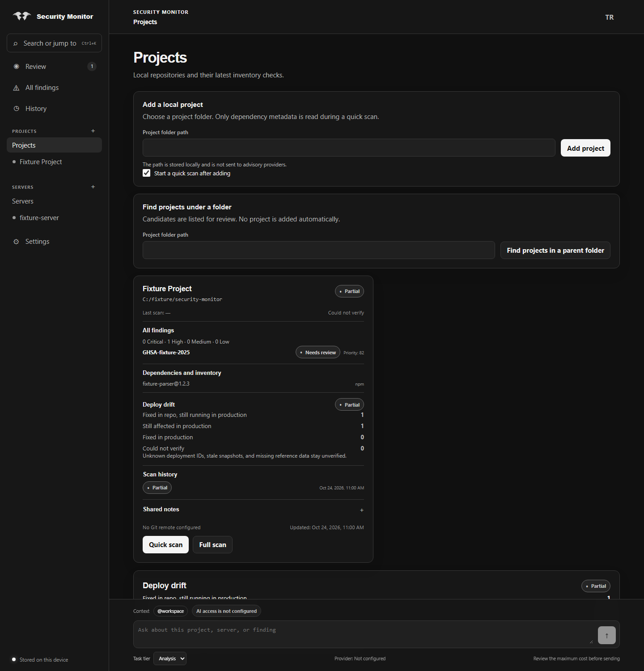Click the All findings warning triangle icon
The image size is (644, 671).
[x=17, y=88]
